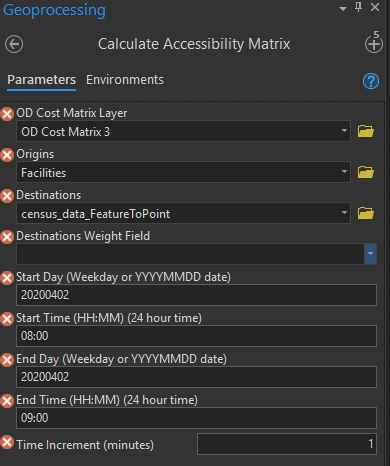The image size is (390, 466).
Task: Open the tool help question mark icon
Action: (371, 81)
